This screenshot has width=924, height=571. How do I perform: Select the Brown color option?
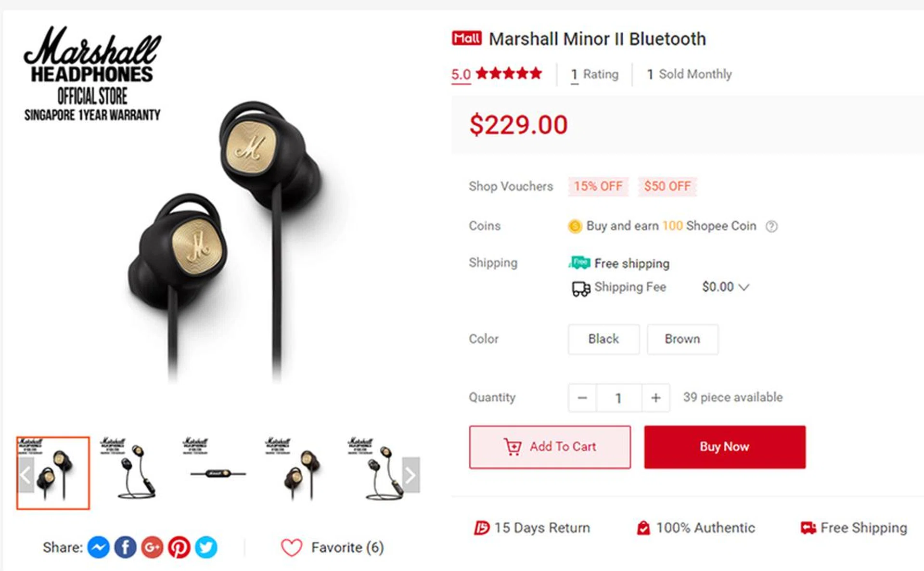point(682,339)
